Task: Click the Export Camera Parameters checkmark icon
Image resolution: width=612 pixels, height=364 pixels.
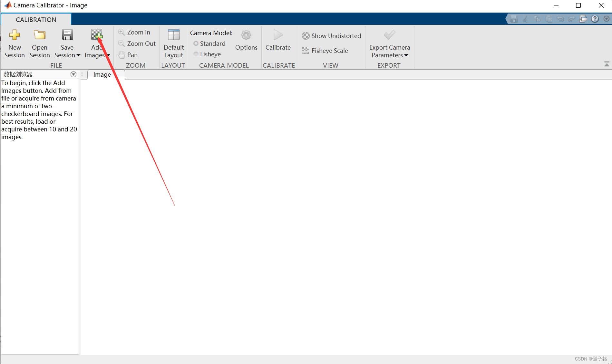Action: coord(389,35)
